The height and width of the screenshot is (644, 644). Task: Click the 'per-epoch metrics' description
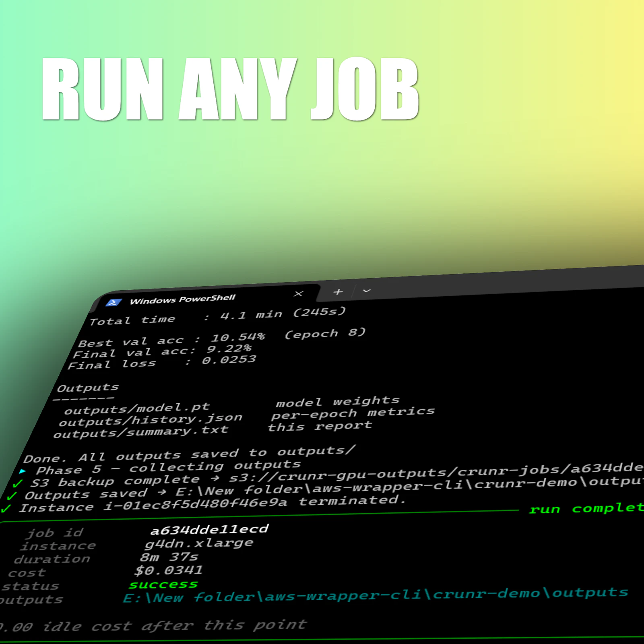[353, 413]
